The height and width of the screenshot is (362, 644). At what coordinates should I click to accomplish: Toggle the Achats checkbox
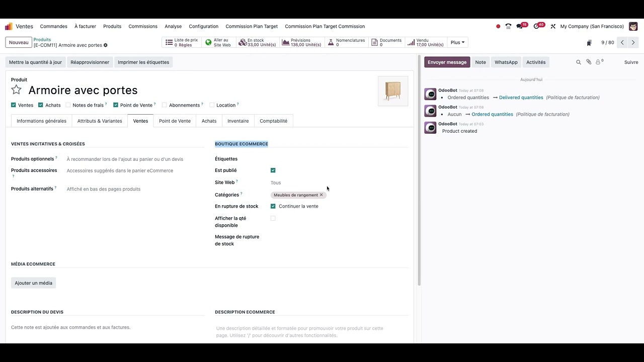(x=41, y=105)
